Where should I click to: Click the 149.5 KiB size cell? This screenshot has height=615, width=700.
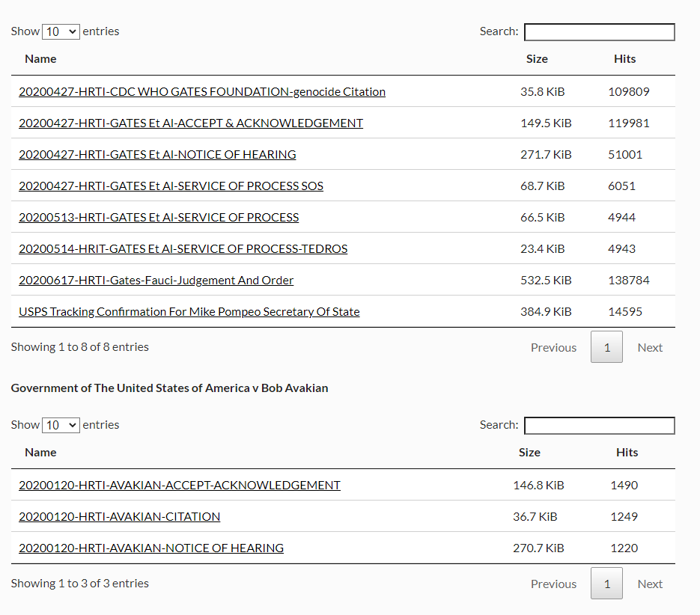[x=546, y=123]
